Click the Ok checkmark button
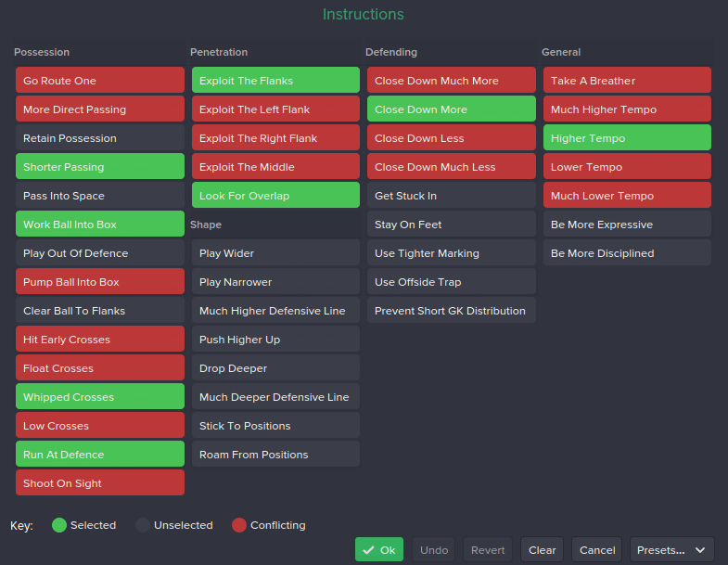Screen dimensions: 728x565 coord(379,549)
